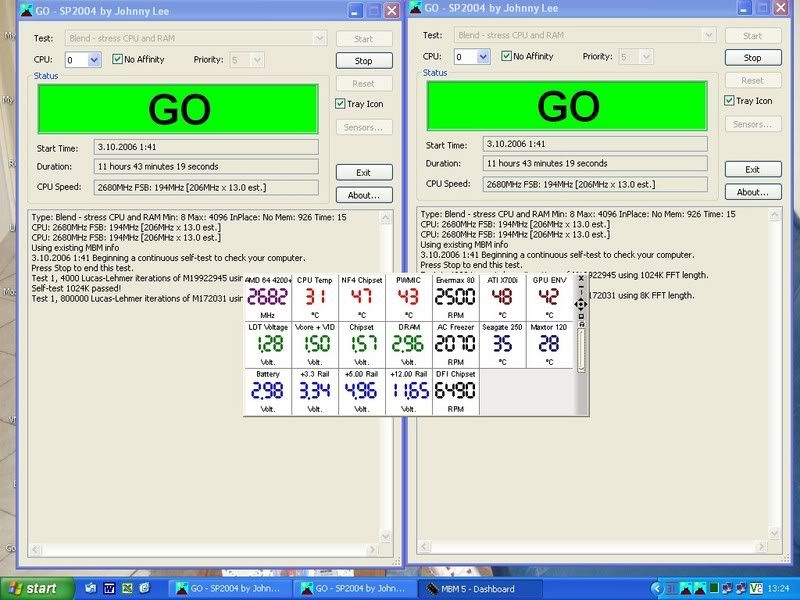Click Stop in the right SP2004 window
The height and width of the screenshot is (600, 800).
pyautogui.click(x=753, y=58)
